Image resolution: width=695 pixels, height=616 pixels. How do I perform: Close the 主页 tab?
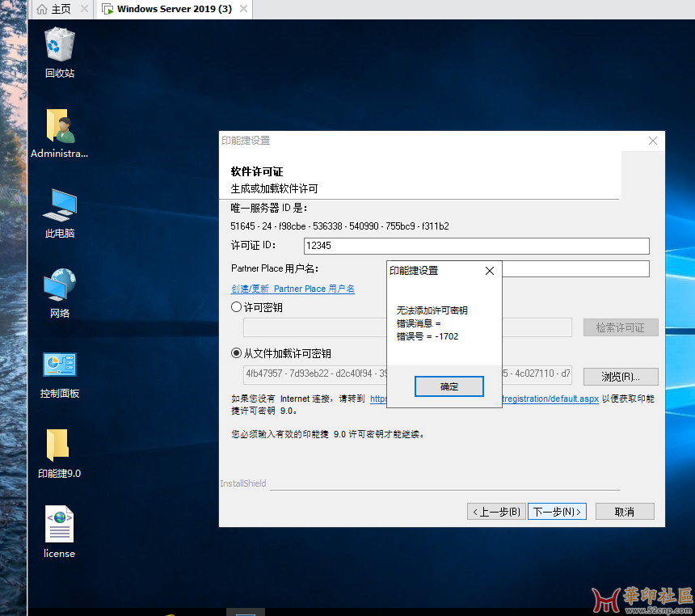click(84, 8)
